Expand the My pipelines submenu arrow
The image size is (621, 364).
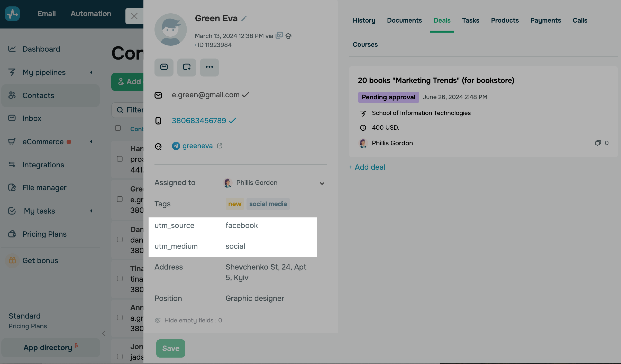click(x=91, y=72)
